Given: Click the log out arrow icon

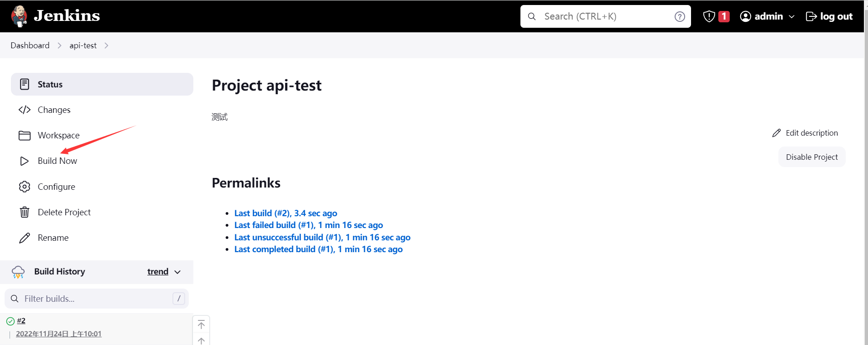Looking at the screenshot, I should pyautogui.click(x=811, y=16).
